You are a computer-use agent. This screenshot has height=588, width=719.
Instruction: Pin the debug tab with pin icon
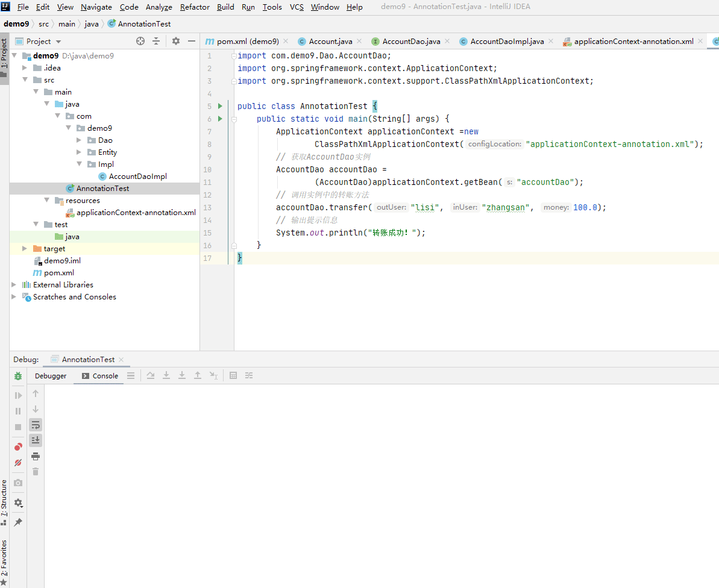tap(18, 522)
